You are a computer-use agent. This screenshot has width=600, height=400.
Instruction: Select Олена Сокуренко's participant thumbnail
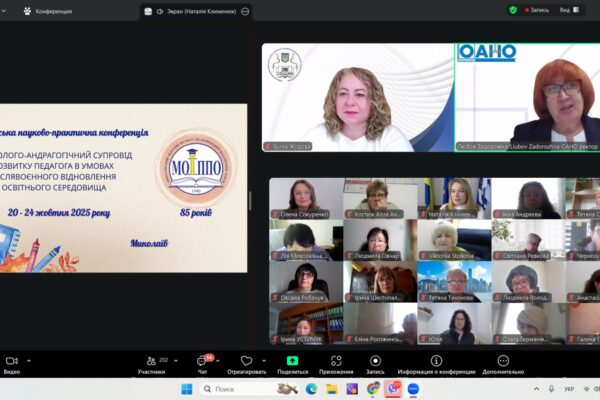coord(304,198)
